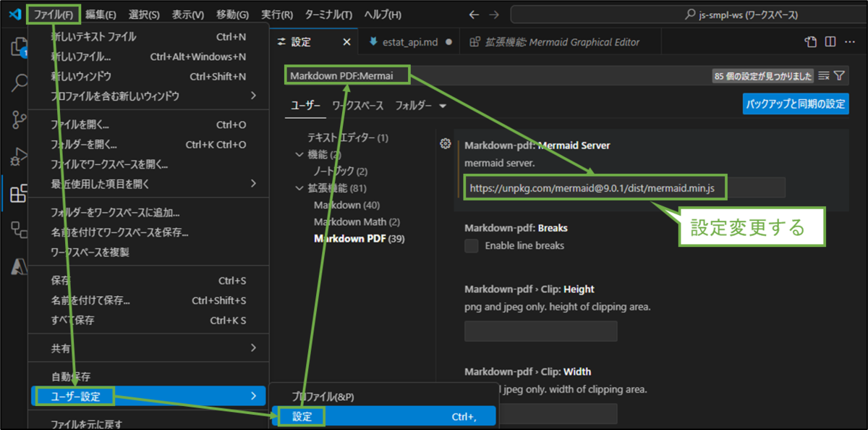
Task: Choose 設定 Ctrl+, in submenu
Action: tap(386, 416)
